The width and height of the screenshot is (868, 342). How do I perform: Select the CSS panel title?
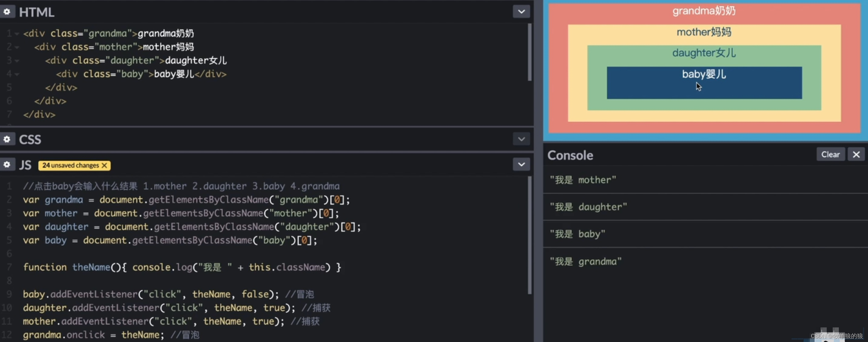tap(30, 139)
